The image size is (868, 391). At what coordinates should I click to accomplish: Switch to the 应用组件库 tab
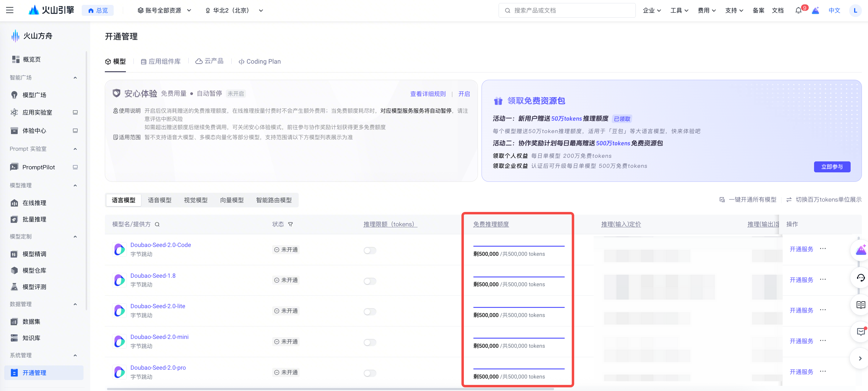point(161,61)
